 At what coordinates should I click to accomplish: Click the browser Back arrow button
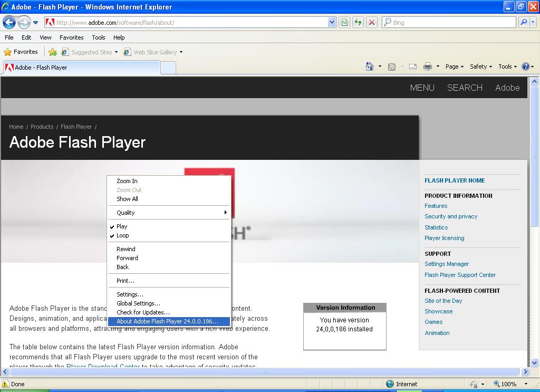click(9, 23)
